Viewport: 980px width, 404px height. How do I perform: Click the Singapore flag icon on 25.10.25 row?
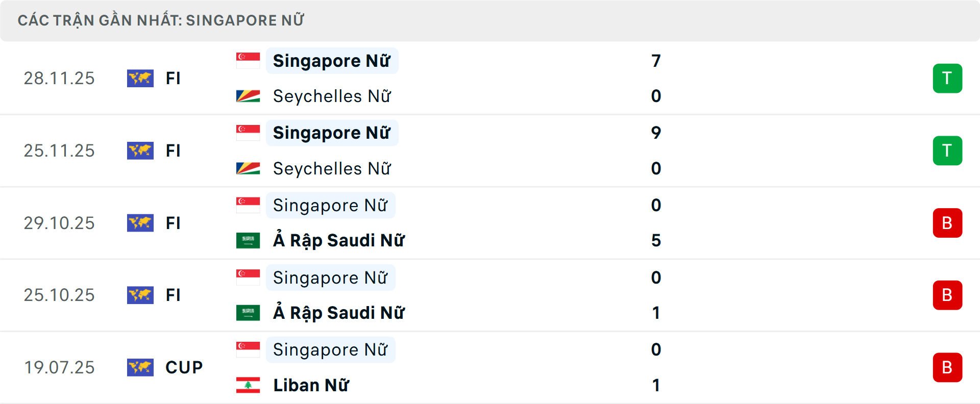[x=248, y=277]
